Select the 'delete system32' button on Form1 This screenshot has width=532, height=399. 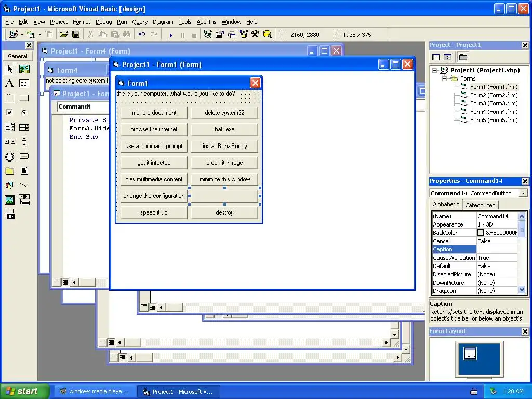click(x=224, y=113)
